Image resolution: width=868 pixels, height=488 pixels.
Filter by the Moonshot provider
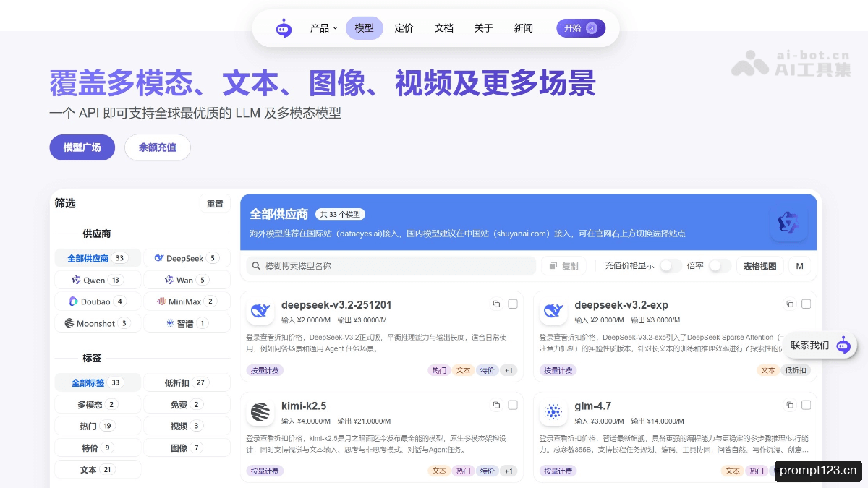pos(98,323)
